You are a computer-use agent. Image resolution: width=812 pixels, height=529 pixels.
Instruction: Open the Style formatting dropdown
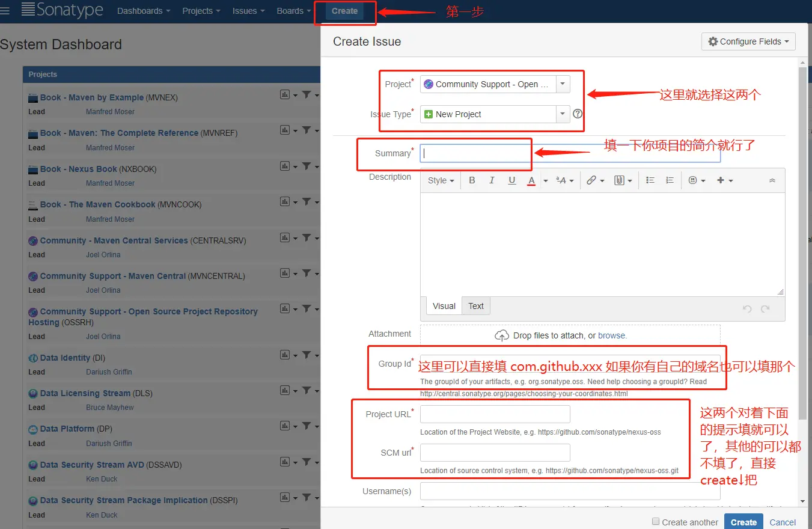441,180
